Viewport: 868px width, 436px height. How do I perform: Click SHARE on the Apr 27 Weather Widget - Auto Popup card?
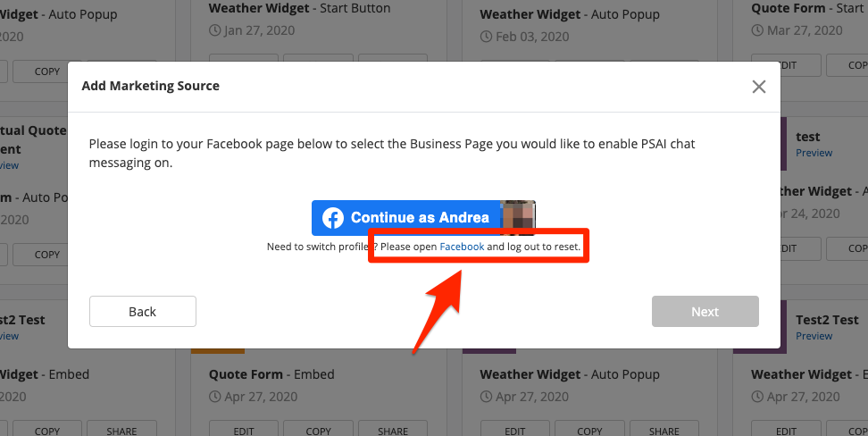click(x=664, y=431)
